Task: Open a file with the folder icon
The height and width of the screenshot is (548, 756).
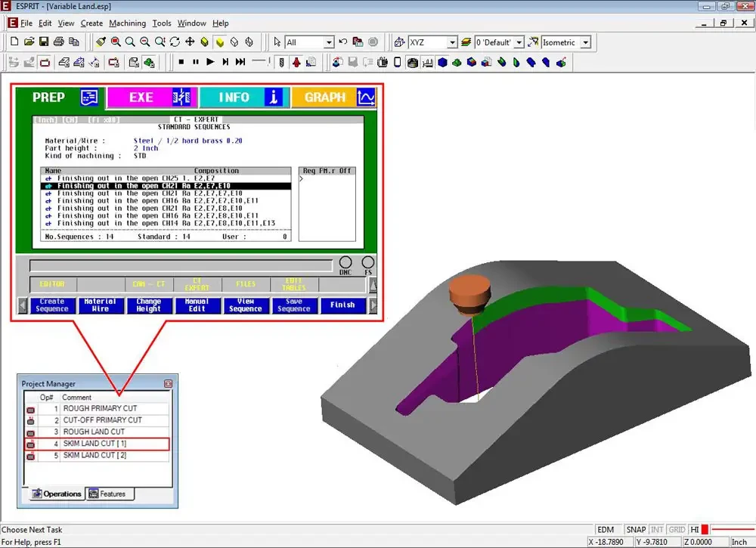Action: [x=29, y=42]
